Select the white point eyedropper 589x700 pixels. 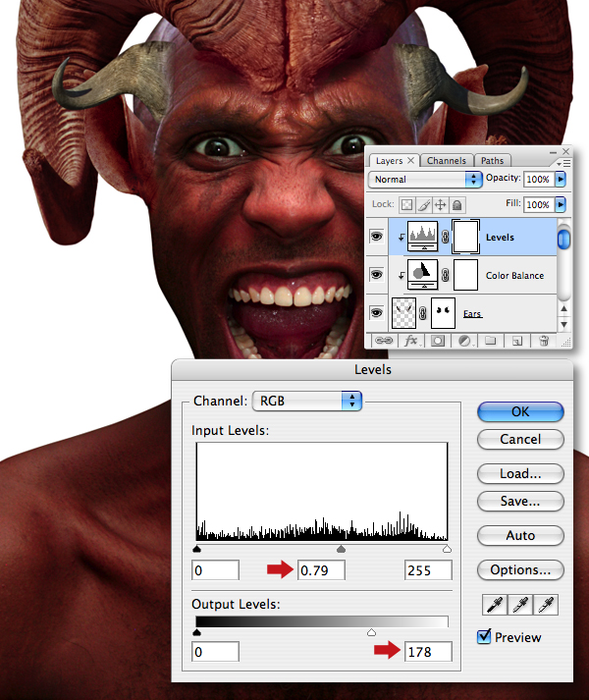[546, 605]
